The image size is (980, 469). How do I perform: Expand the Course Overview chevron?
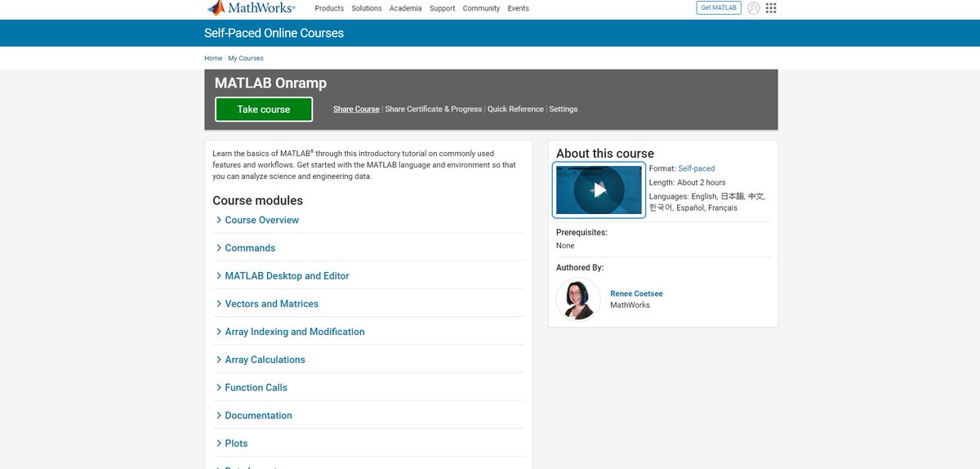[219, 220]
